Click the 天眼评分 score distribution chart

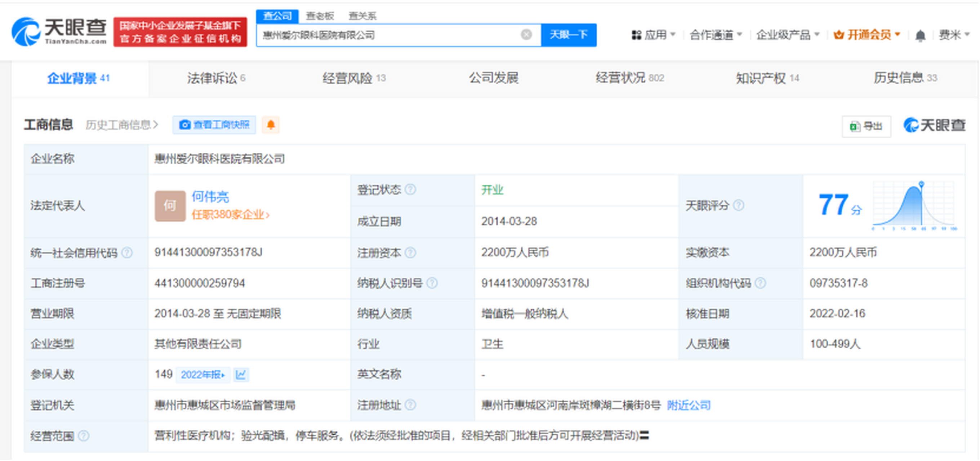click(914, 205)
